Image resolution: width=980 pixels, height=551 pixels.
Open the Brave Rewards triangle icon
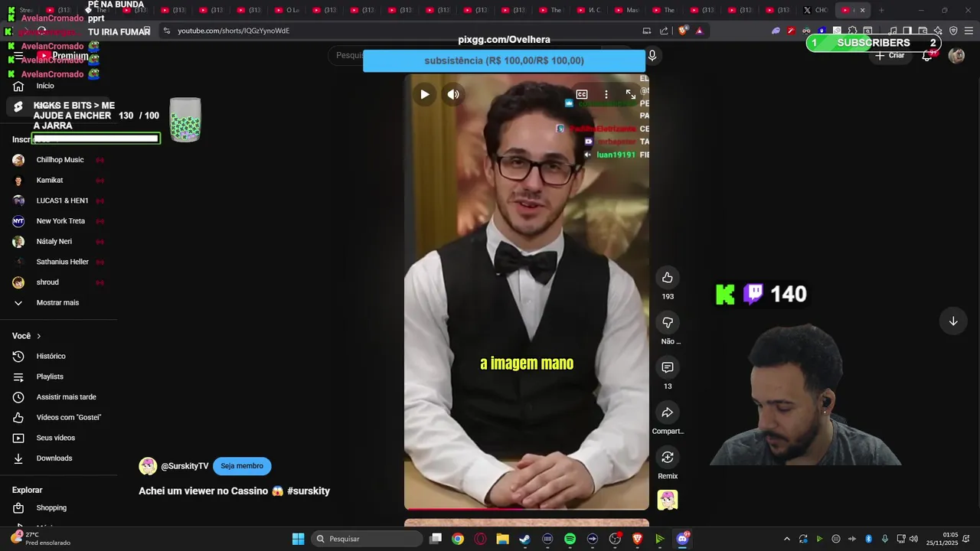point(699,31)
